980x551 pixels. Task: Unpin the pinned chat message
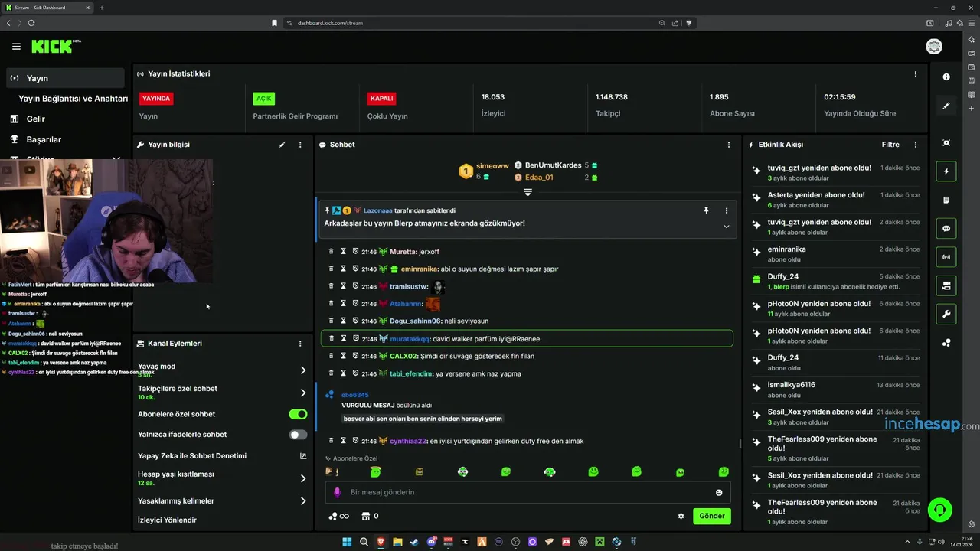706,210
